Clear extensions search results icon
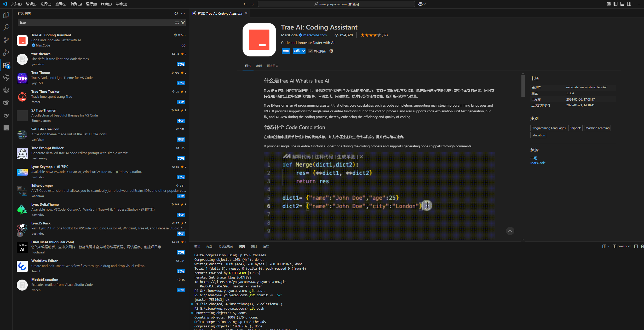Image resolution: width=644 pixels, height=330 pixels. tap(177, 22)
